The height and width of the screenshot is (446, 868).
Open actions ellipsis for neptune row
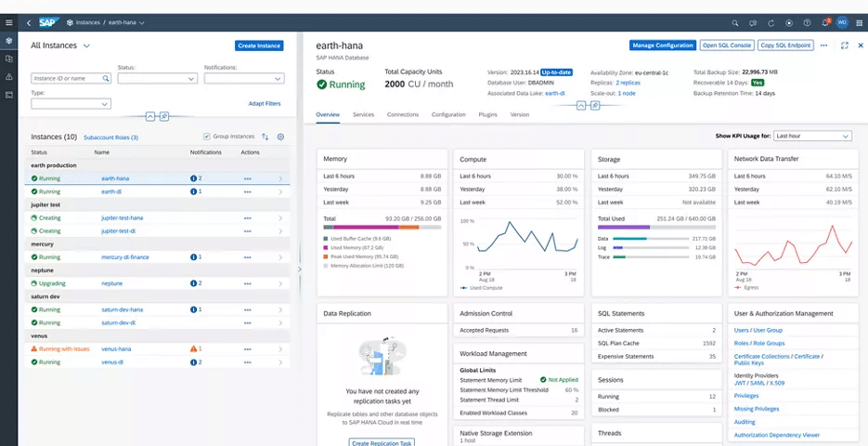point(248,283)
